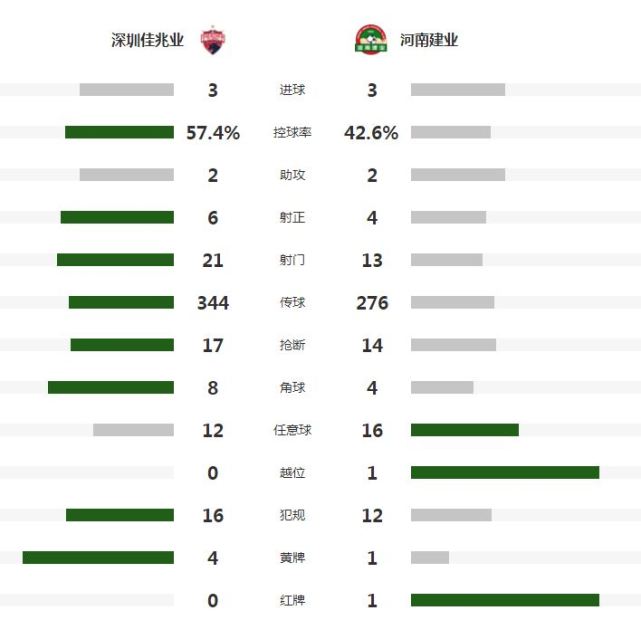
Task: Click the green 57.4% possession bar
Action: [x=119, y=132]
